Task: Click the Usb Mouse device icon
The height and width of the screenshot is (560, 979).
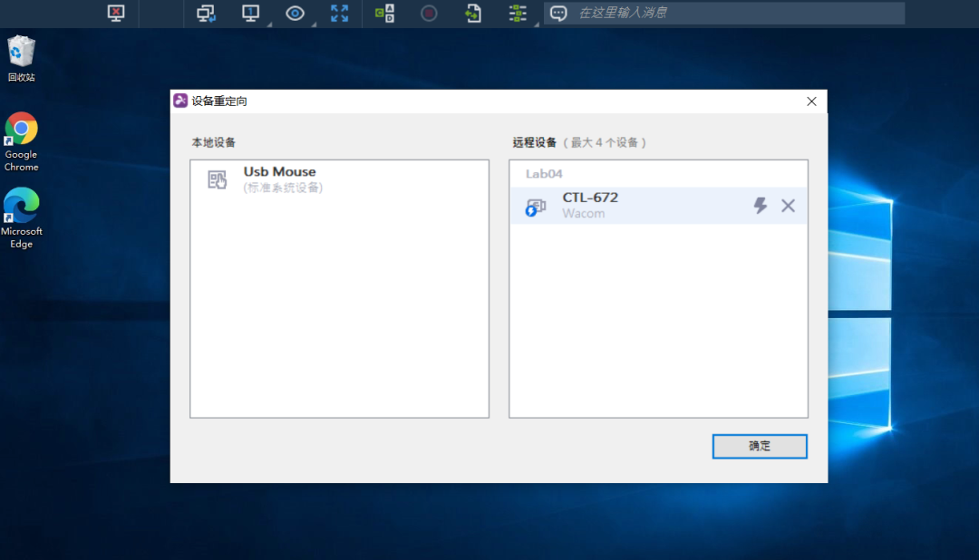Action: tap(218, 179)
